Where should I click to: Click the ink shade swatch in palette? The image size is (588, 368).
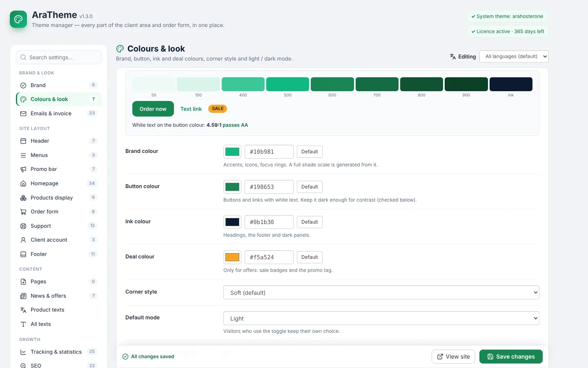coord(511,84)
